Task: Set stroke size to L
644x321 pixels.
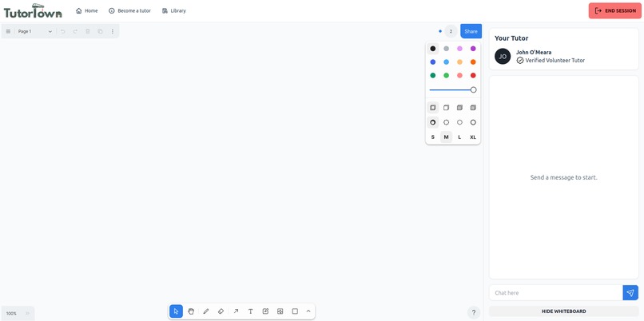Action: pyautogui.click(x=459, y=137)
